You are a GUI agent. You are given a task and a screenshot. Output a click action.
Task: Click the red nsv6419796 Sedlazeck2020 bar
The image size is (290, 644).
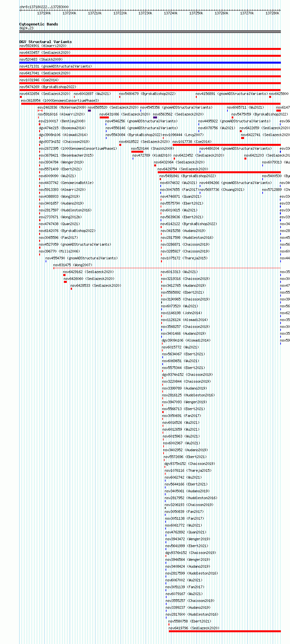(x=225, y=631)
